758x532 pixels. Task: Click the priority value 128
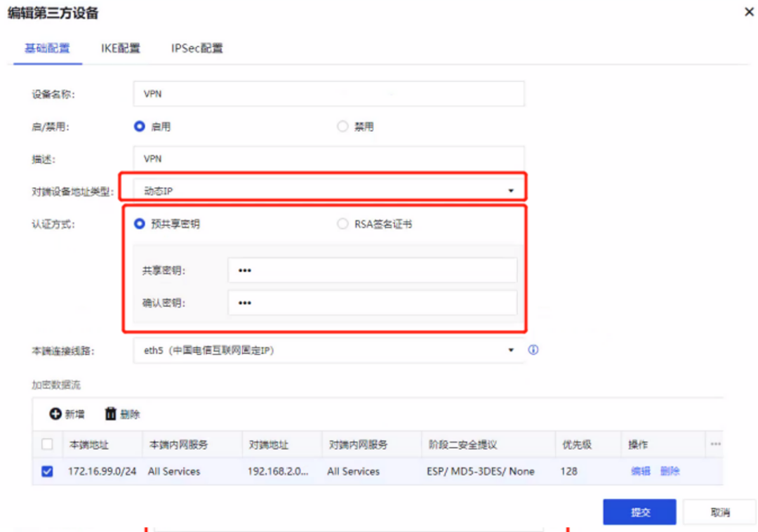tap(569, 471)
